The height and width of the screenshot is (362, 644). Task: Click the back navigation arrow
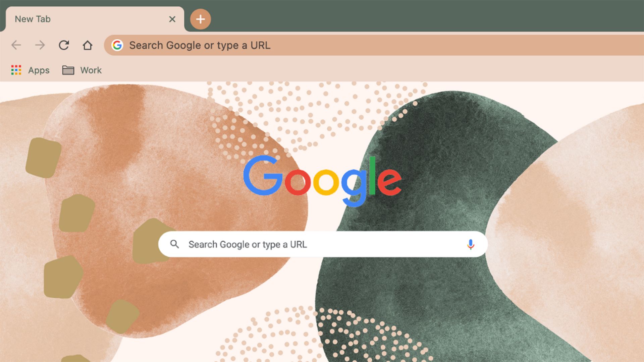point(16,45)
